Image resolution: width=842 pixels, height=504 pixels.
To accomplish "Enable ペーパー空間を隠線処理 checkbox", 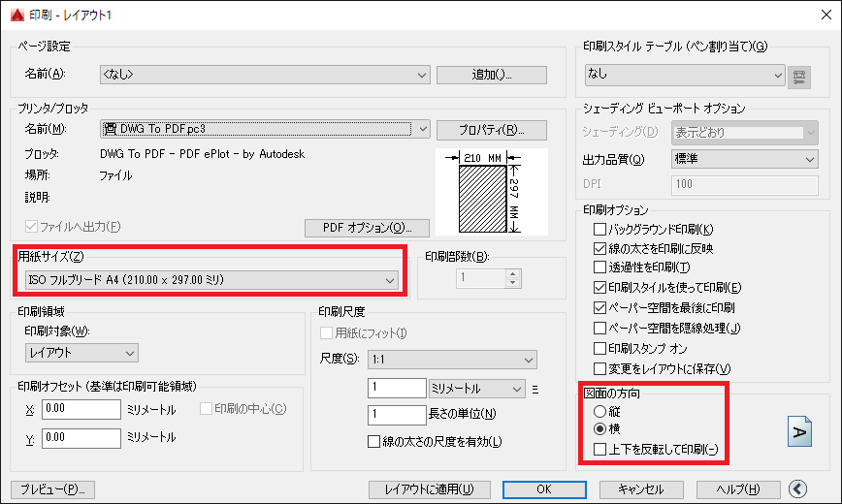I will coord(599,328).
